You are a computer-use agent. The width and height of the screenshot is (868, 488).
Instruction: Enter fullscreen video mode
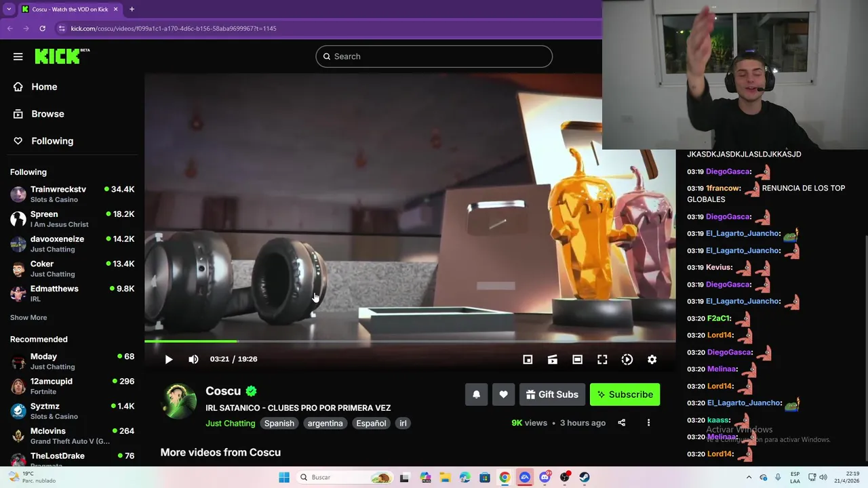click(x=602, y=359)
